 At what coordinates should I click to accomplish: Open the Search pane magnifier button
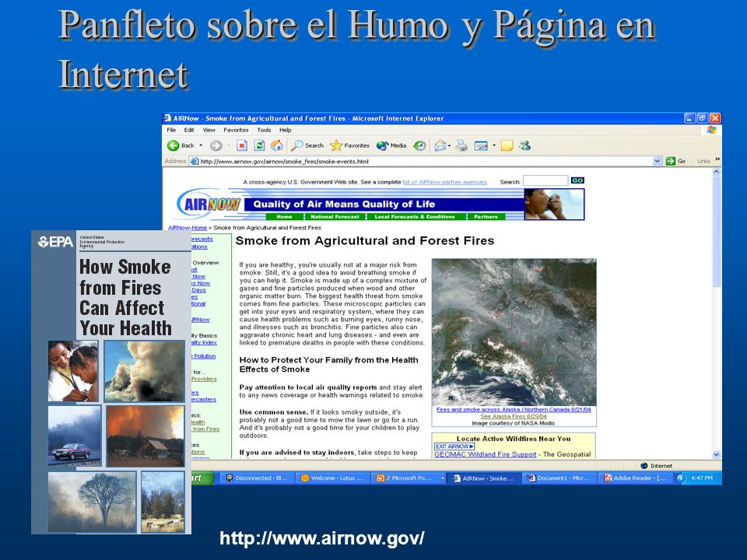(x=307, y=145)
